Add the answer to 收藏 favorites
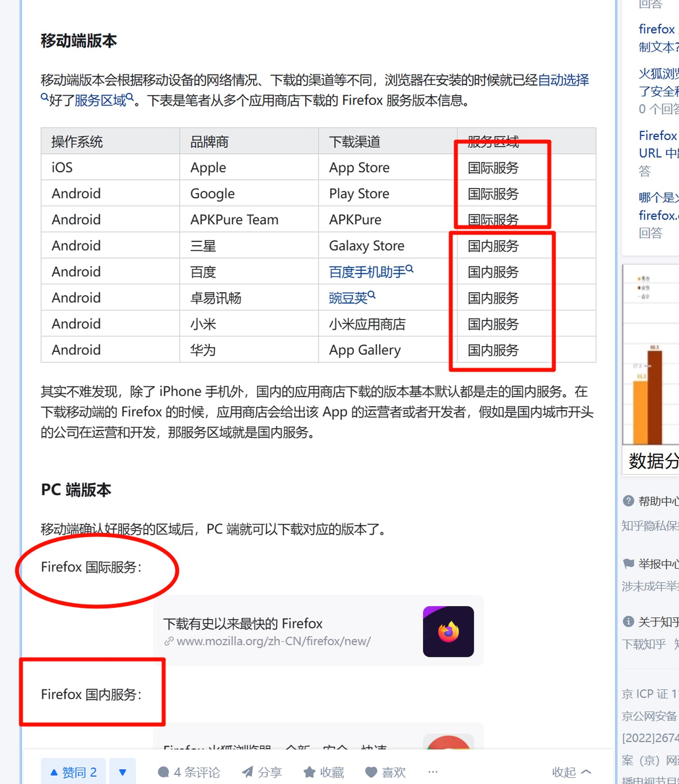Screen dimensions: 679x784 (x=324, y=772)
